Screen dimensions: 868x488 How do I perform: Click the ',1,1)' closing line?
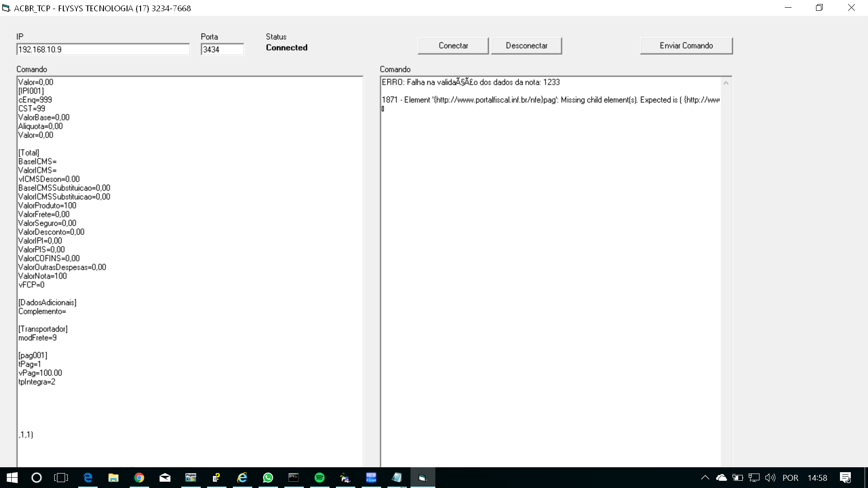(x=26, y=435)
